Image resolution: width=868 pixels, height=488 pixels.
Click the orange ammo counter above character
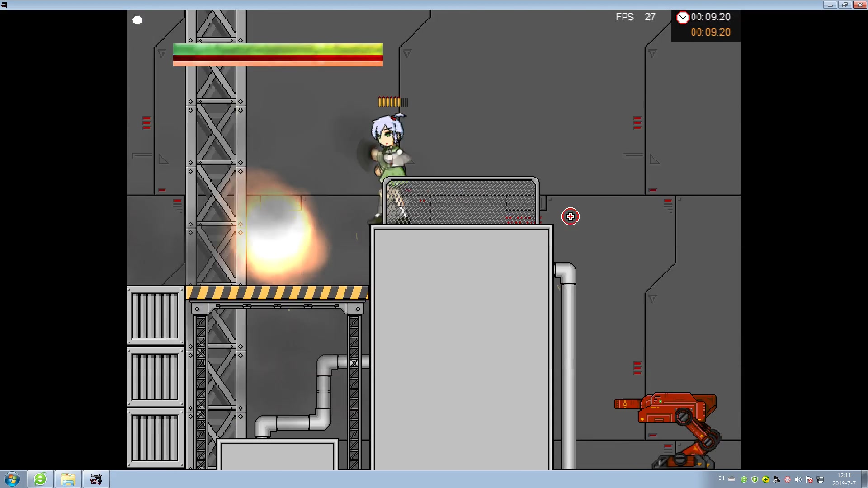click(392, 102)
